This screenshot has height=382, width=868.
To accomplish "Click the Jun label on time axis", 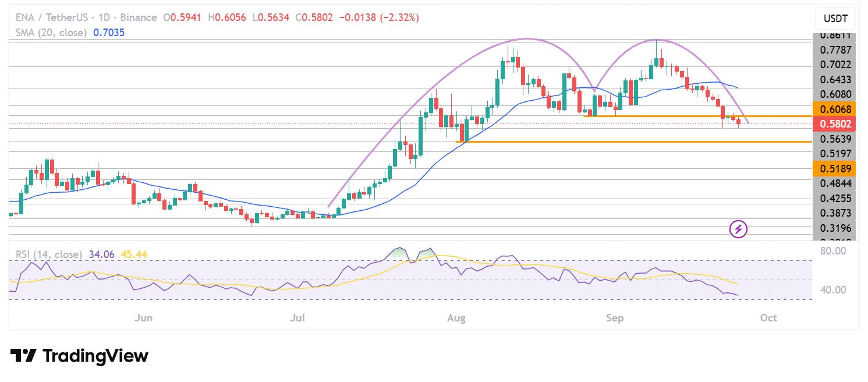I will click(143, 318).
